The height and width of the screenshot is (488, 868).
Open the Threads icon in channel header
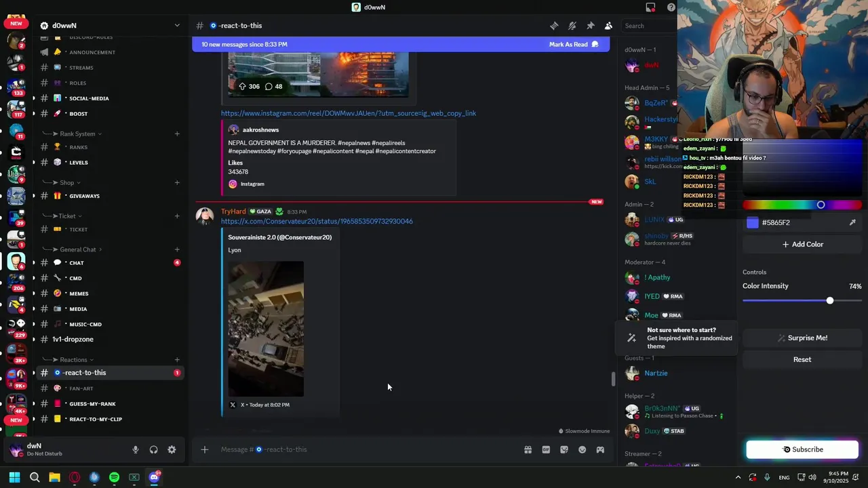554,26
